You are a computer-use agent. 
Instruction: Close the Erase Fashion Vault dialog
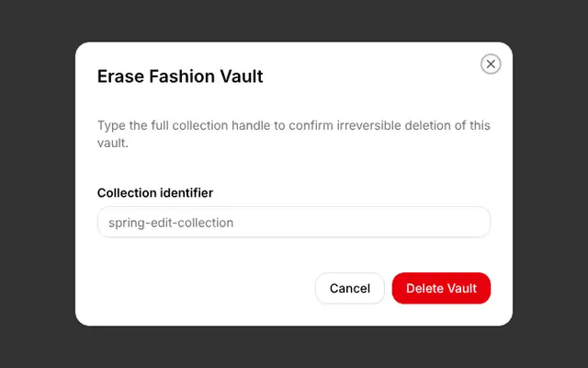(491, 64)
